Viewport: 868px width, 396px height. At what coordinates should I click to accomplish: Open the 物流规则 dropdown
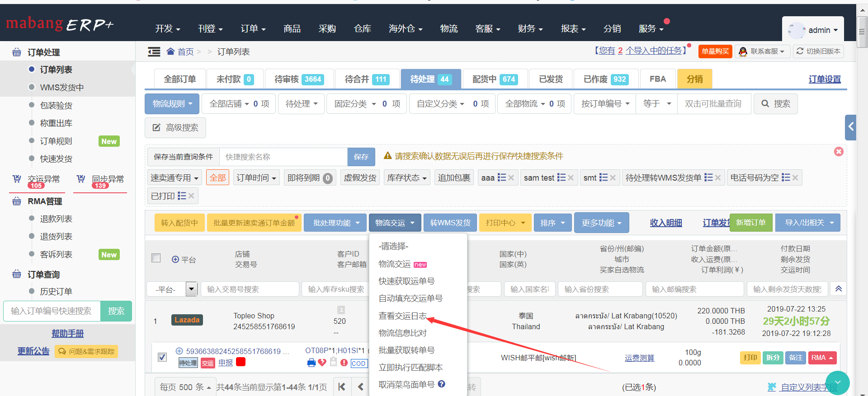click(x=172, y=104)
